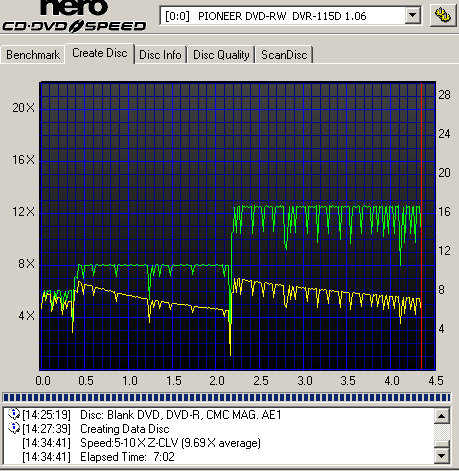Click the log scrollbar up arrow

tap(442, 416)
